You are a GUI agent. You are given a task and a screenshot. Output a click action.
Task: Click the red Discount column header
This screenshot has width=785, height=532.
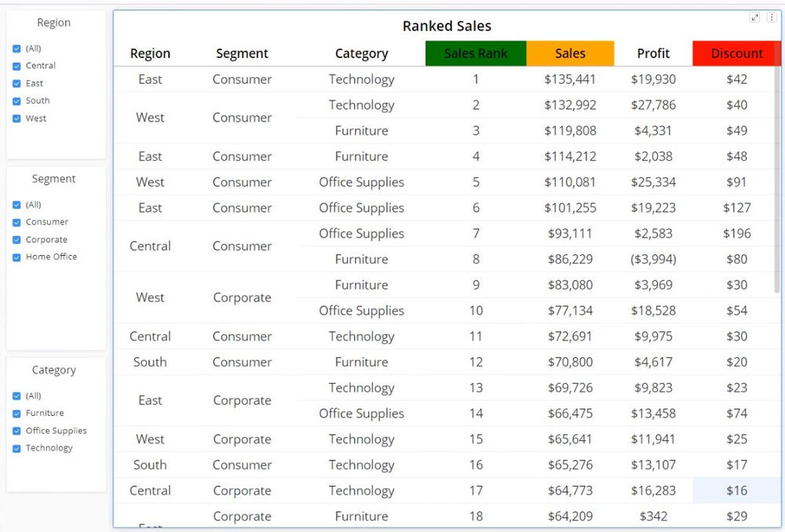pos(736,53)
